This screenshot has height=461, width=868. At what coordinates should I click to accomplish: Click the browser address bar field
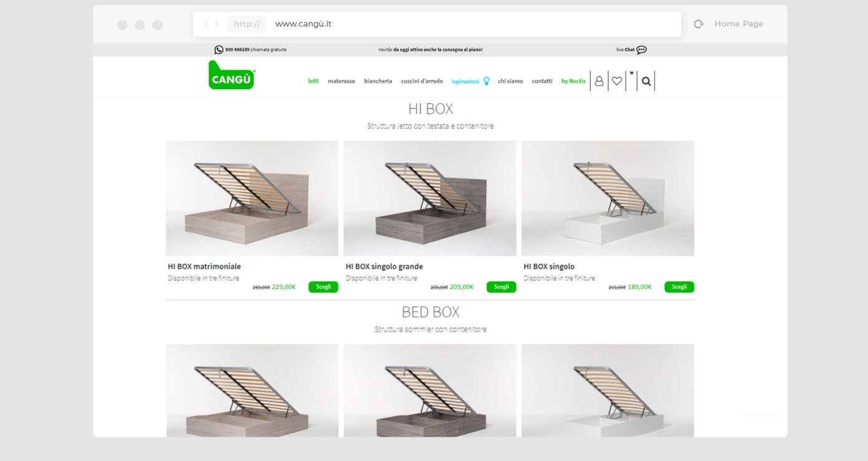[x=437, y=24]
